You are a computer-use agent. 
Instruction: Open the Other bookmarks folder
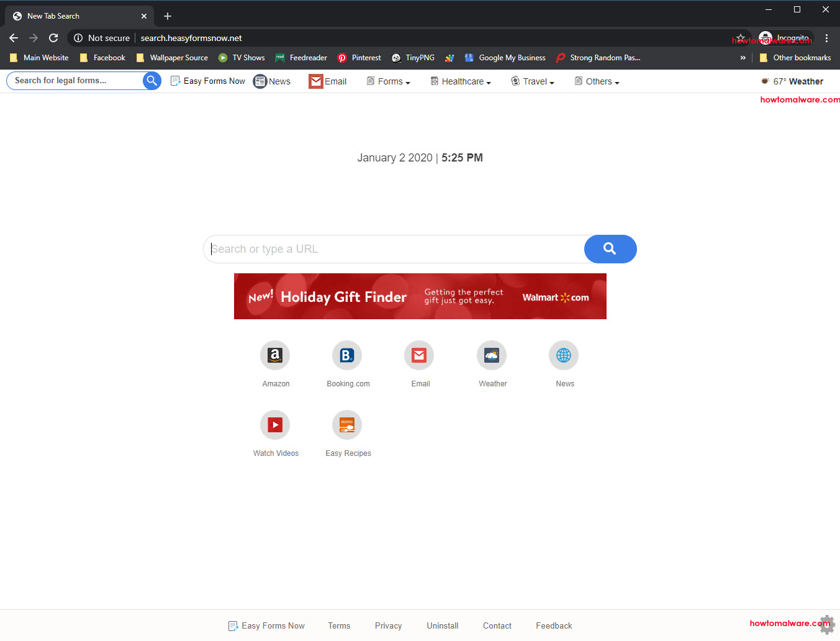(795, 58)
